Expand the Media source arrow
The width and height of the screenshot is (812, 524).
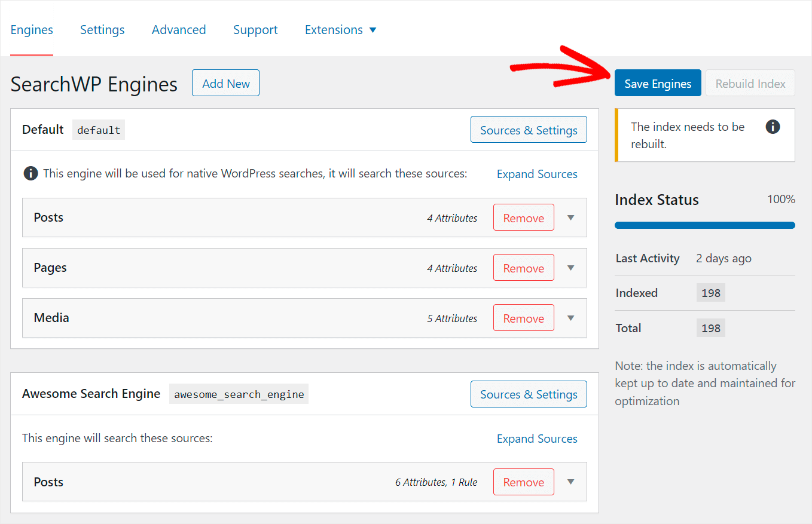click(570, 318)
